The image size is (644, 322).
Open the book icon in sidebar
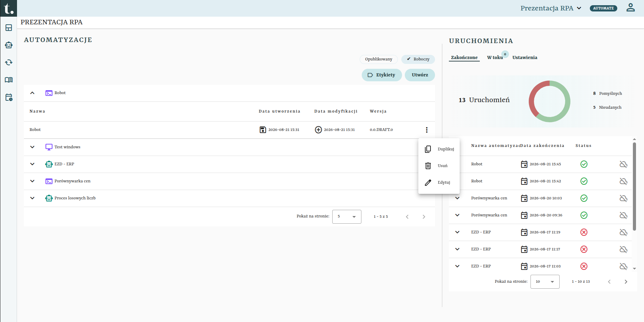click(x=9, y=80)
